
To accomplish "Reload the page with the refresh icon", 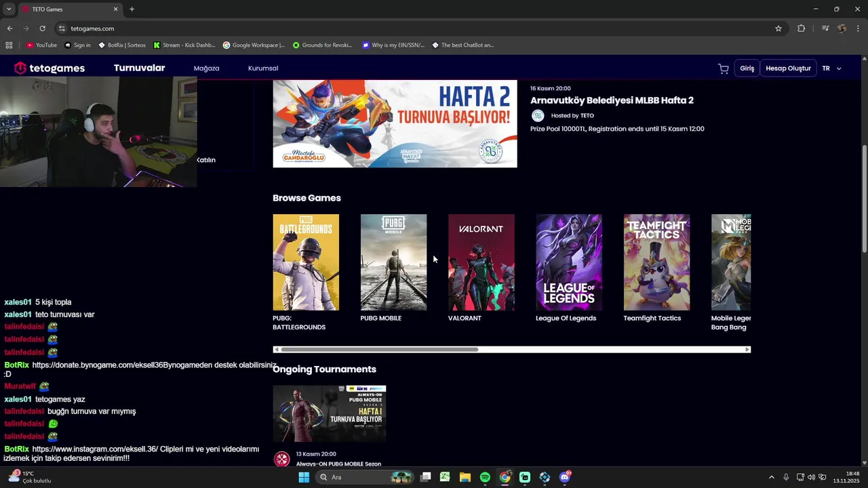I will click(42, 28).
